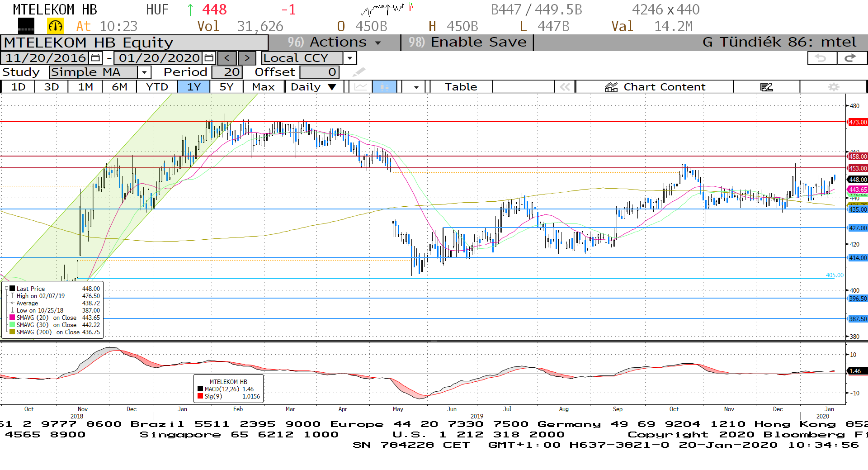Click the redo arrow button
The image size is (868, 470).
852,58
